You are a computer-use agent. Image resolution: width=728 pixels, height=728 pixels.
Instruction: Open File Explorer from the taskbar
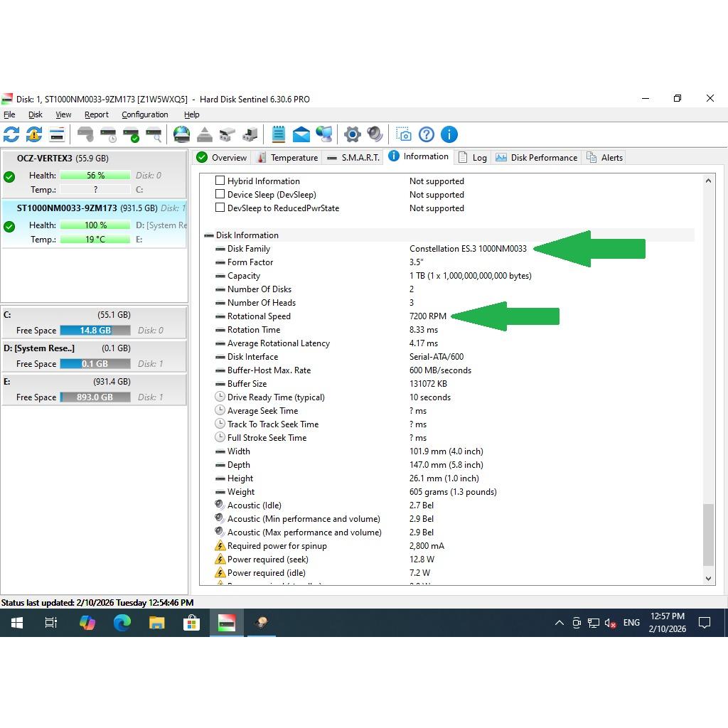click(x=156, y=623)
